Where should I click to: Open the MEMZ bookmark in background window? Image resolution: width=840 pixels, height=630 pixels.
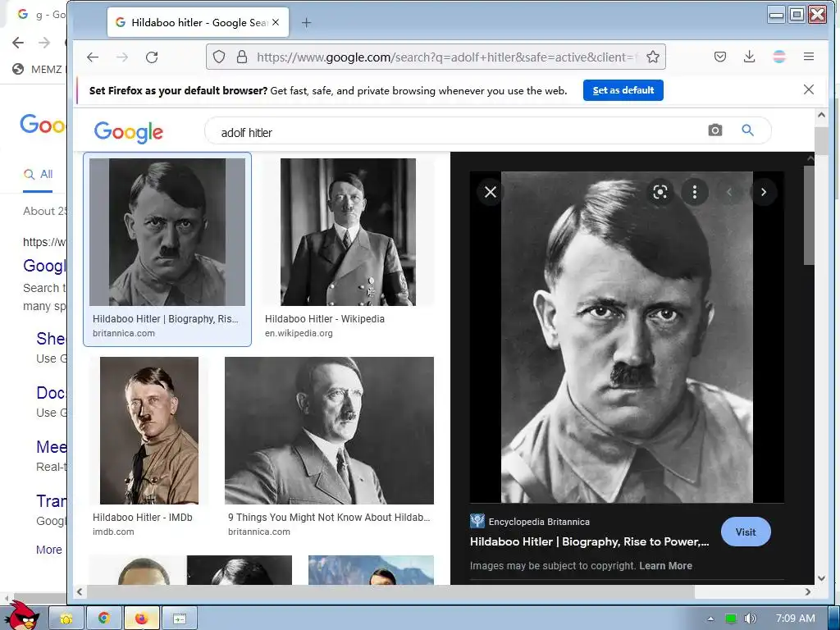pyautogui.click(x=38, y=69)
